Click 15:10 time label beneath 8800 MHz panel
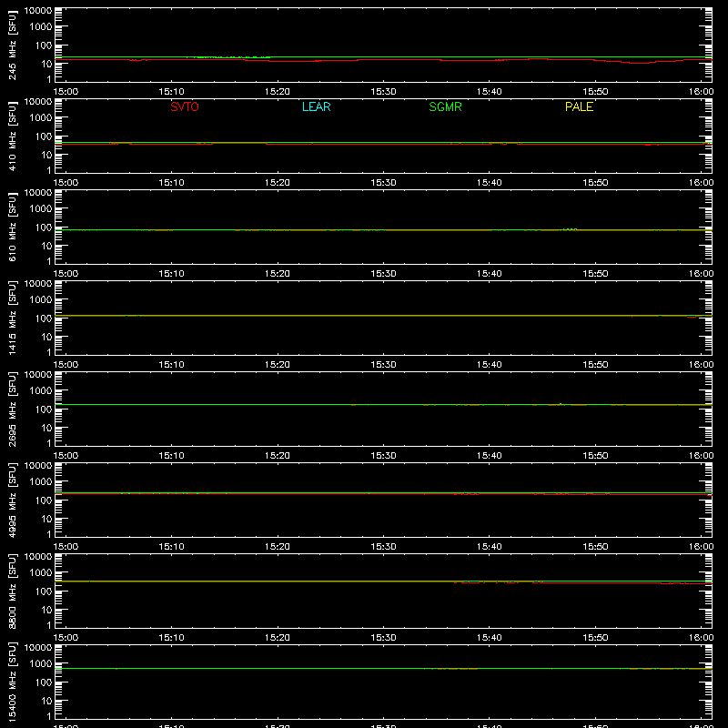This screenshot has height=728, width=728. point(172,638)
